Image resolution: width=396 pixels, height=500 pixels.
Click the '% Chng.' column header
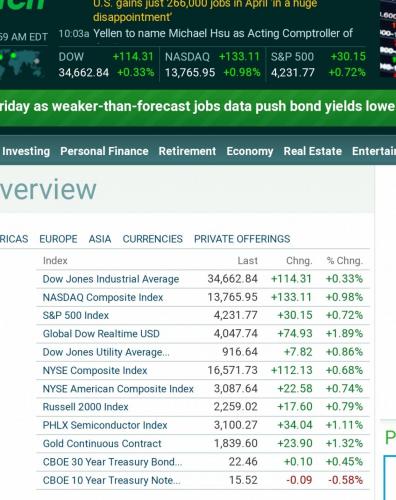(345, 260)
